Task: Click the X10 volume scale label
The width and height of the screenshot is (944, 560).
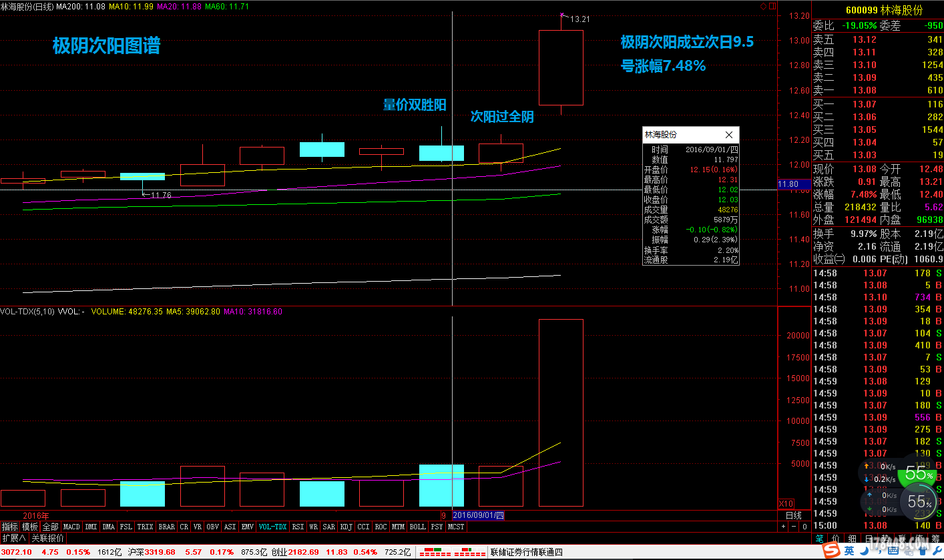Action: point(786,503)
